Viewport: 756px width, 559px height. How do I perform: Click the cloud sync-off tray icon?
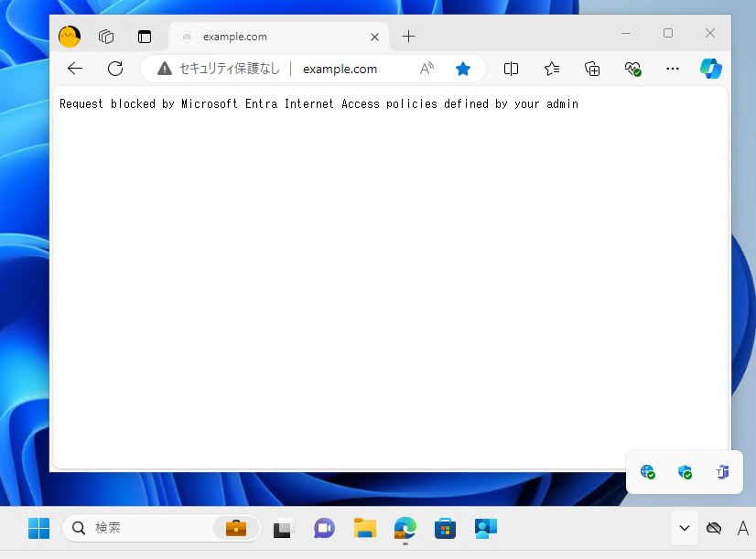coord(714,528)
